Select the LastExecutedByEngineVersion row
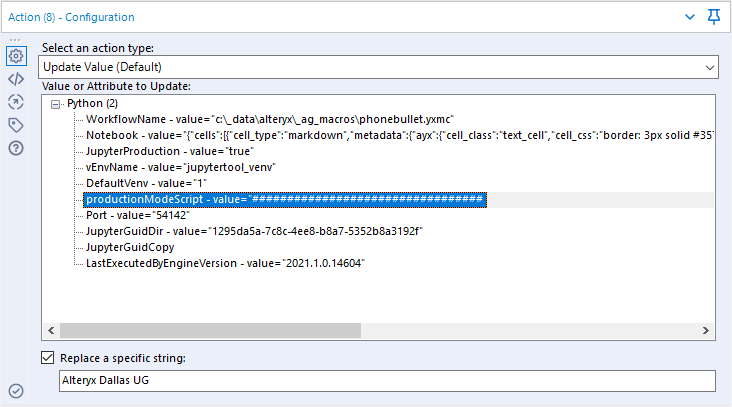The width and height of the screenshot is (732, 407). (225, 263)
